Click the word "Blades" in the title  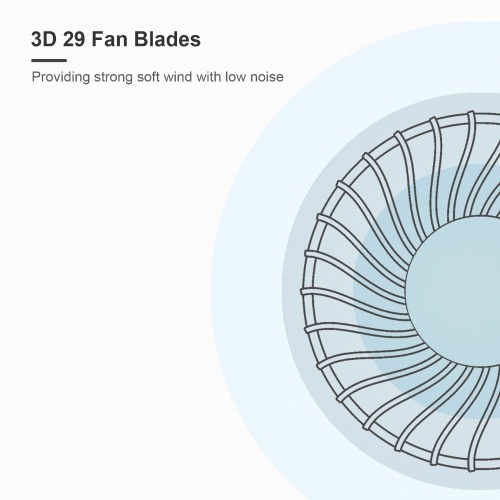click(167, 39)
